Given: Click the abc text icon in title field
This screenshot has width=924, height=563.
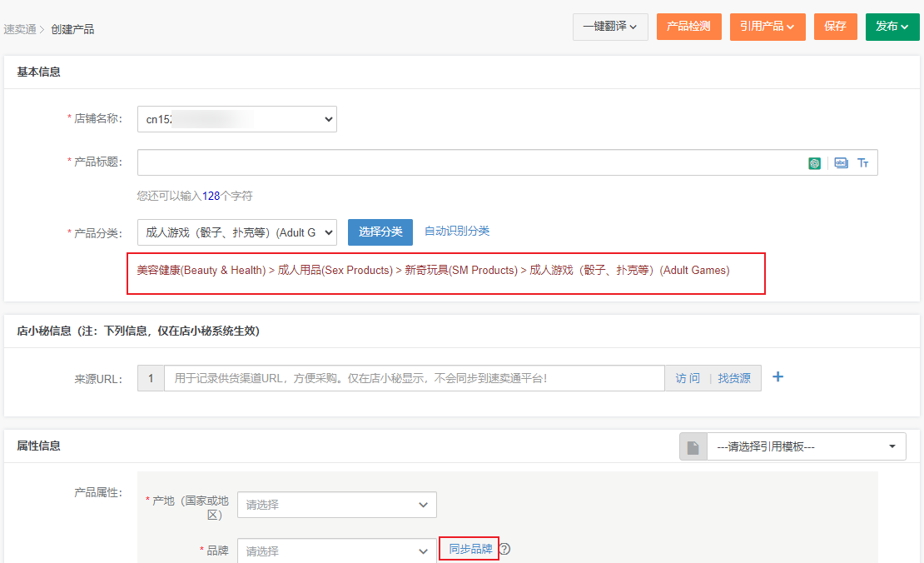Looking at the screenshot, I should (841, 163).
